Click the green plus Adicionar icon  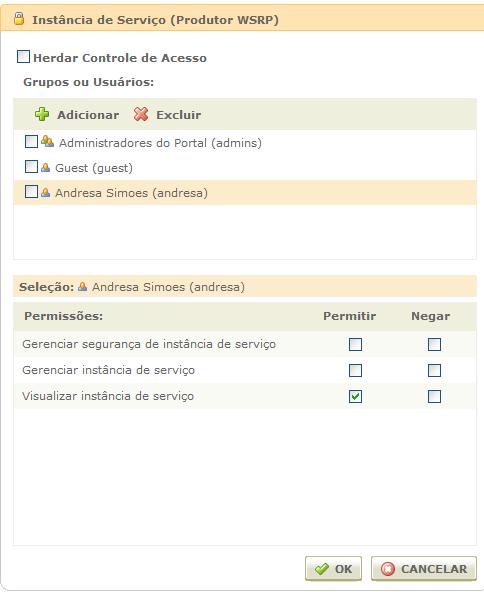point(42,114)
